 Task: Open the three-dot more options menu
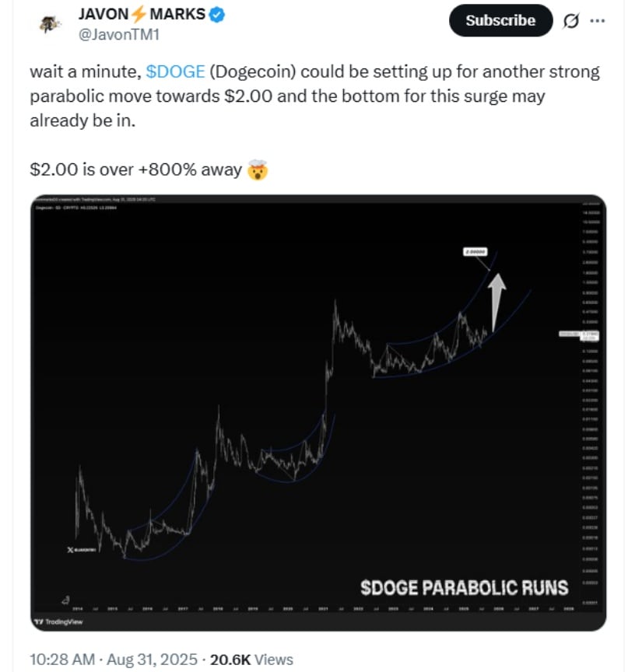point(598,20)
